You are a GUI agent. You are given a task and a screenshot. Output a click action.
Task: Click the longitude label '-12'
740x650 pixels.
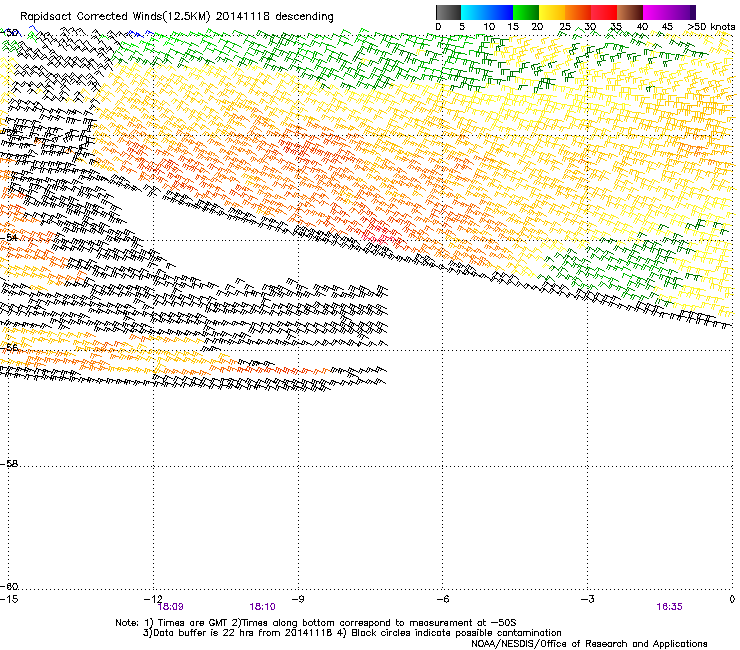(153, 599)
